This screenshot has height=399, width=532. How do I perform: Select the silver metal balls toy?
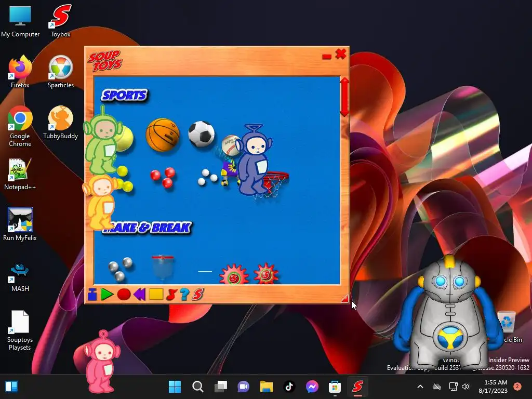point(121,269)
